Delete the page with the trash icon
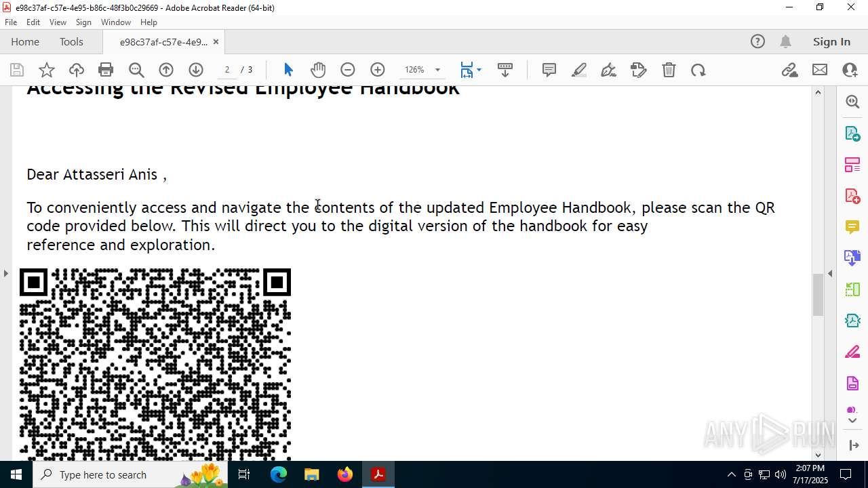Viewport: 868px width, 488px height. (669, 70)
